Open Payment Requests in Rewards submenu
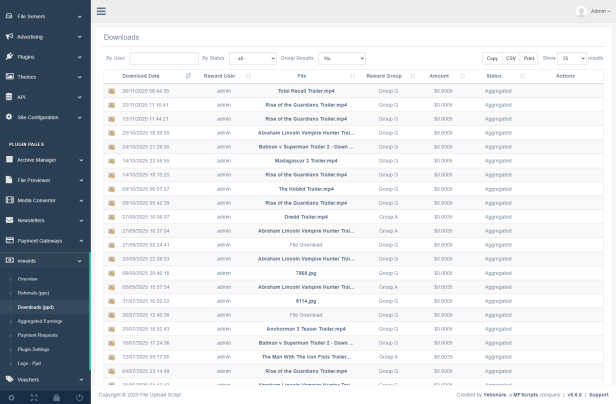616x404 pixels. [x=38, y=335]
